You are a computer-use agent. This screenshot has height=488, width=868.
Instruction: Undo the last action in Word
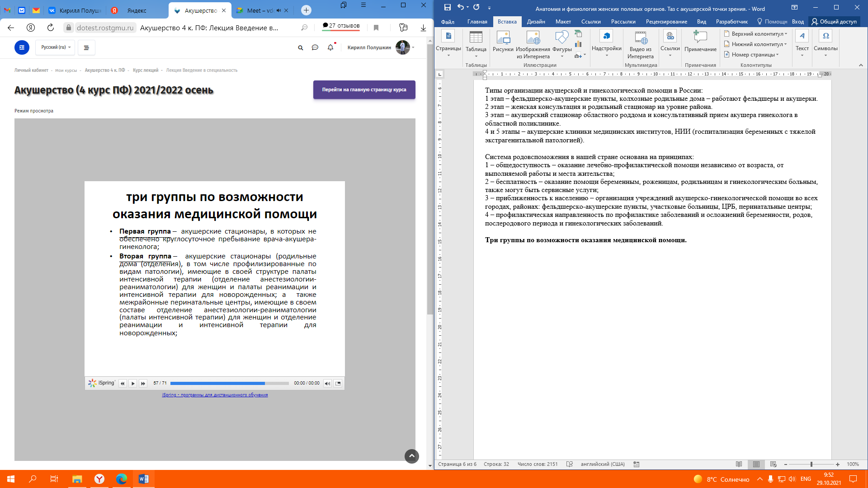coord(460,7)
